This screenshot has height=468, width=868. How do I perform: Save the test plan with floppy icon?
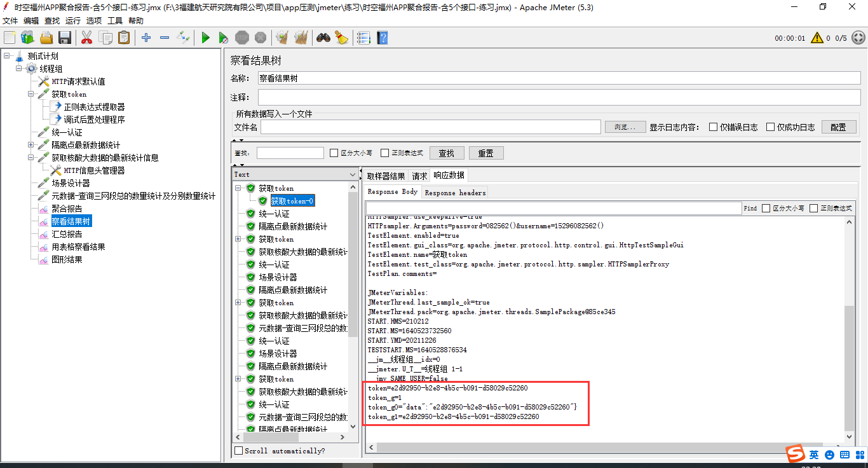(x=65, y=38)
